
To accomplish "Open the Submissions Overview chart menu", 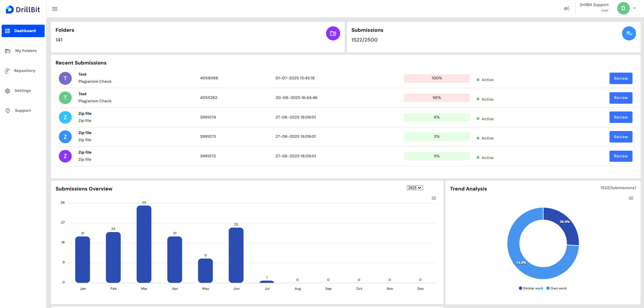I will tap(434, 198).
